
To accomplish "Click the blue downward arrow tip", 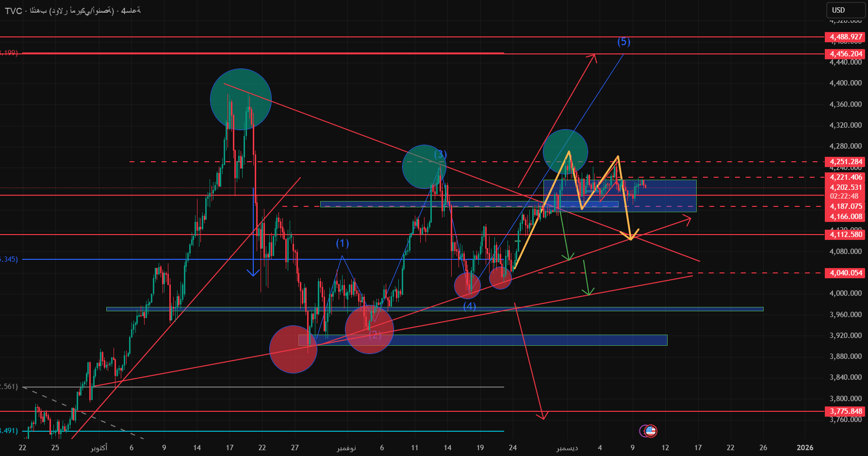I will tap(253, 275).
